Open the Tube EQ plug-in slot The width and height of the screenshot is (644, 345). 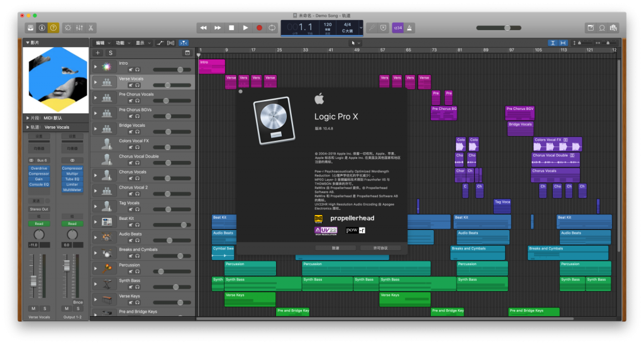pyautogui.click(x=72, y=179)
